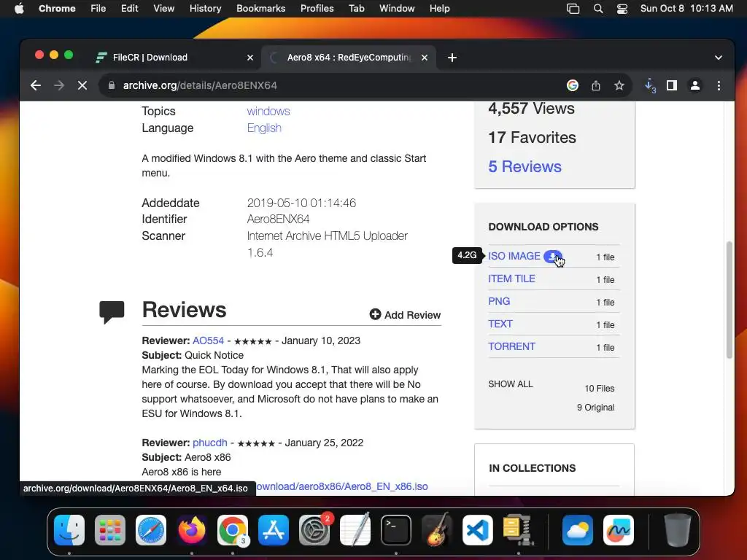Viewport: 747px width, 560px height.
Task: Expand the tab search chevron
Action: tap(719, 58)
